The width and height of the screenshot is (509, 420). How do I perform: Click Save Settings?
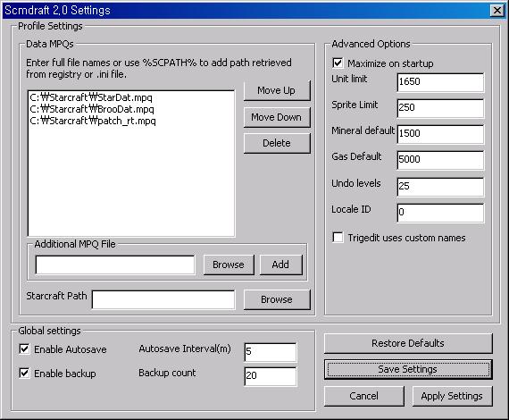point(408,369)
